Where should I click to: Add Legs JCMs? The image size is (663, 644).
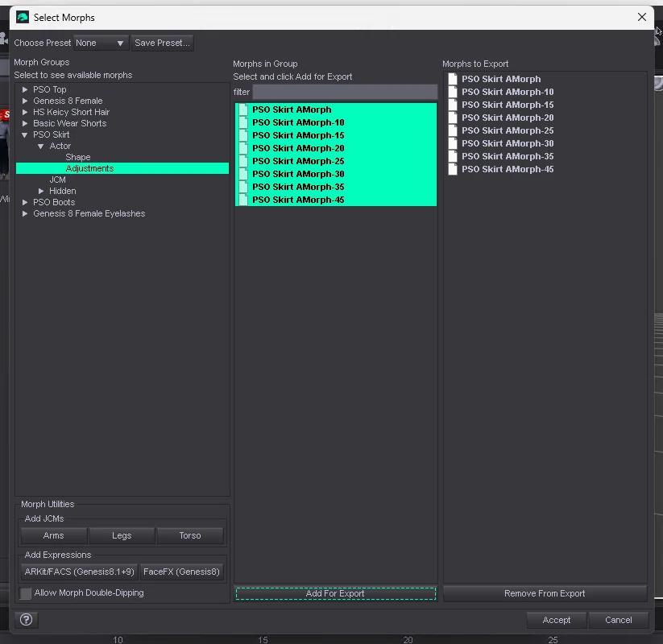(x=122, y=535)
